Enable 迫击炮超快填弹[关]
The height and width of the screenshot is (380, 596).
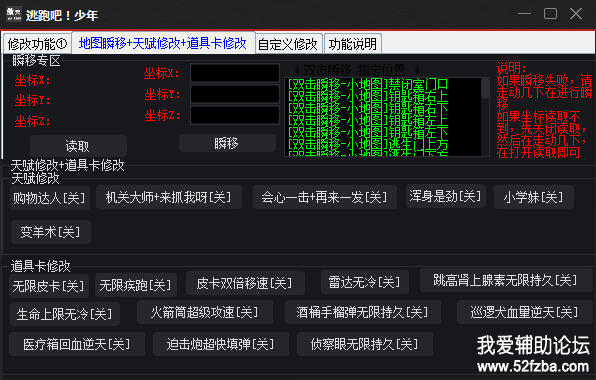point(220,344)
